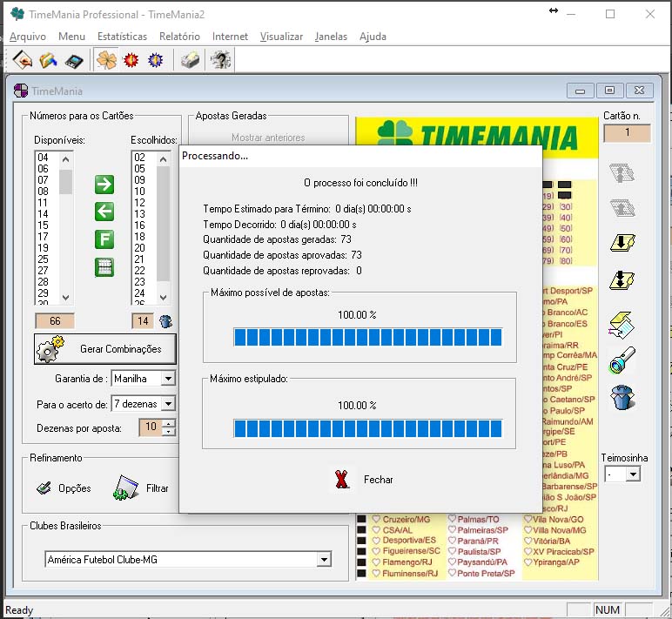The height and width of the screenshot is (619, 672).
Task: Click yellow card double down-arrow icon
Action: pyautogui.click(x=622, y=280)
